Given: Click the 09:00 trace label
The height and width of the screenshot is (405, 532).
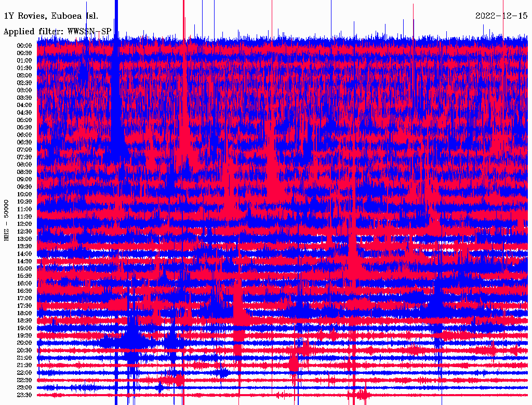Looking at the screenshot, I should (24, 179).
